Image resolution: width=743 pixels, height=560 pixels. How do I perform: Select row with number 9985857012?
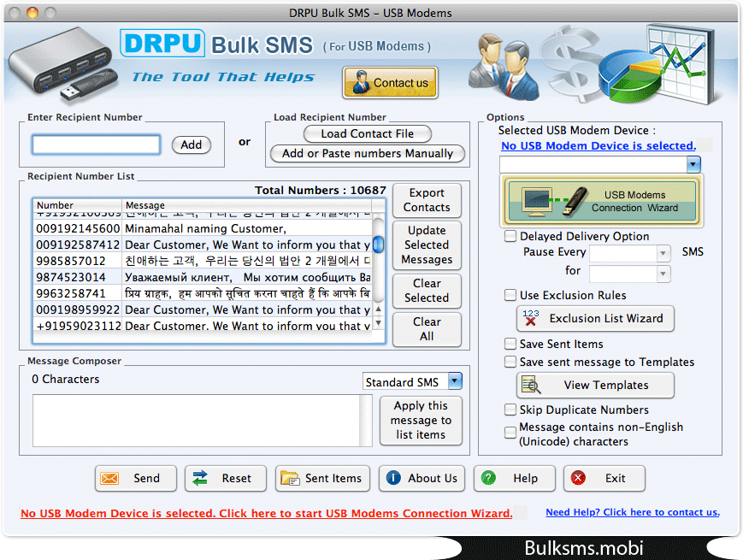tap(203, 261)
